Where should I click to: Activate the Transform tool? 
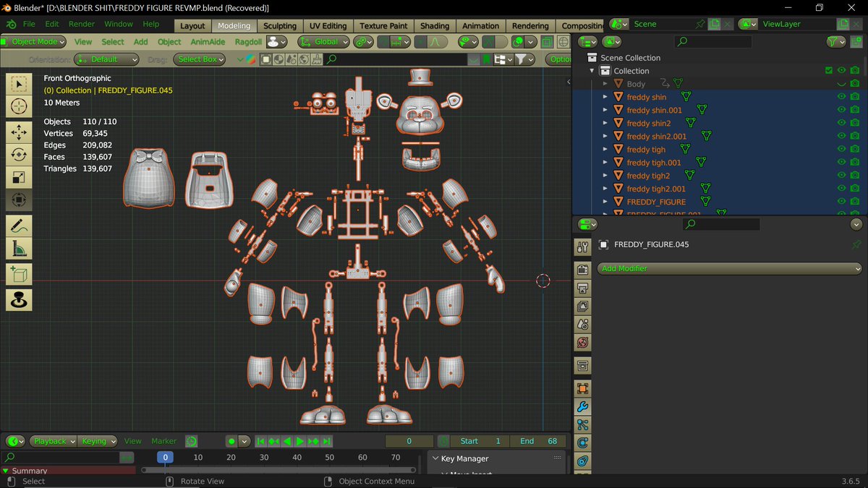click(19, 200)
